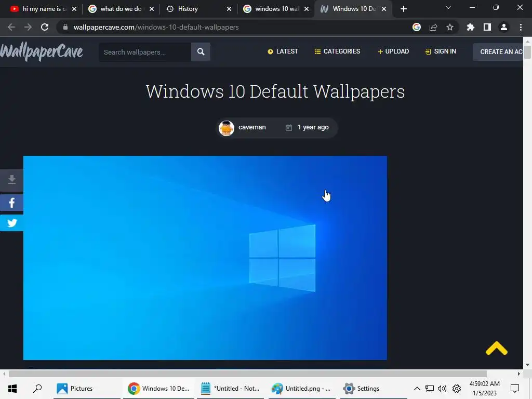Image resolution: width=532 pixels, height=399 pixels.
Task: Open the caveman user profile link
Action: click(252, 127)
